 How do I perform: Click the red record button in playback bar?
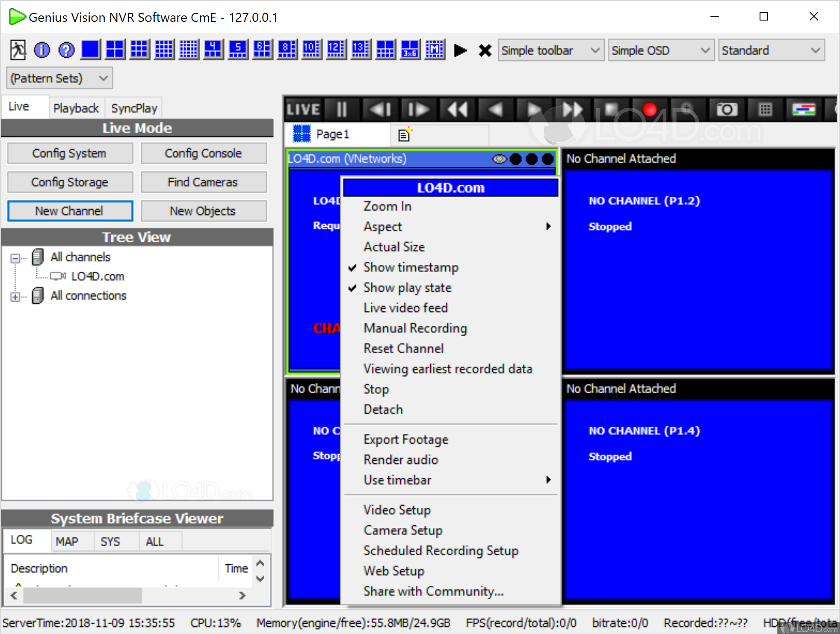tap(650, 110)
